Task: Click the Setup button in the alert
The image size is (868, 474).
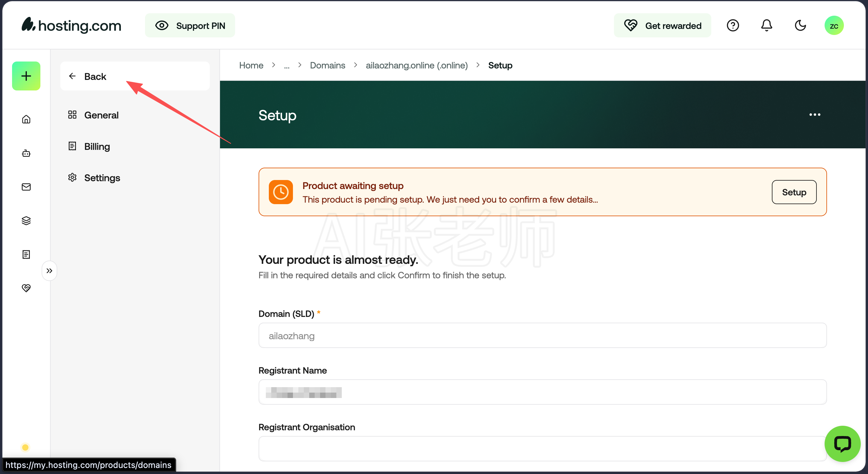Action: coord(794,192)
